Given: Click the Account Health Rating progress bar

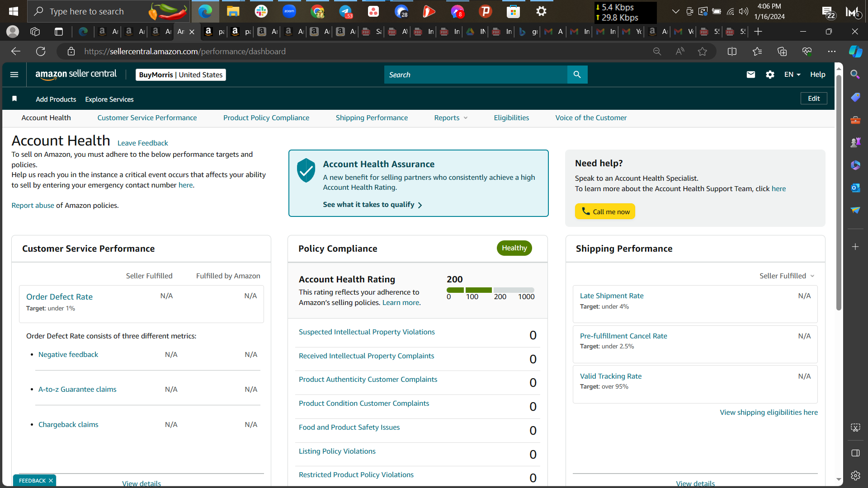Looking at the screenshot, I should click(x=490, y=290).
